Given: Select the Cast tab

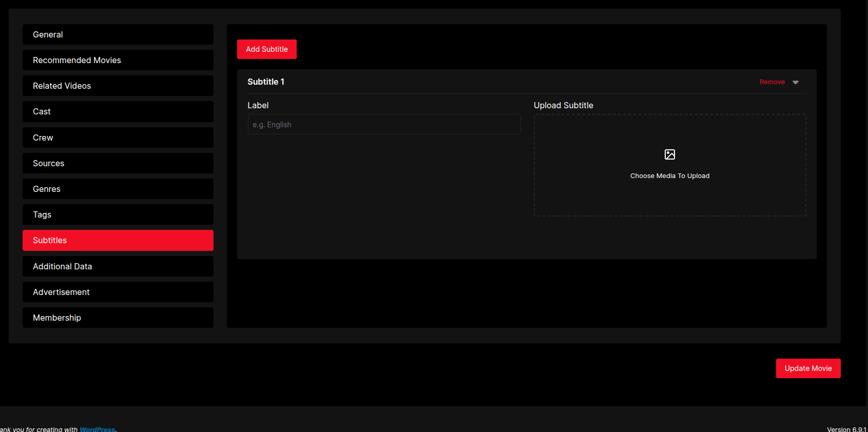Looking at the screenshot, I should (118, 111).
